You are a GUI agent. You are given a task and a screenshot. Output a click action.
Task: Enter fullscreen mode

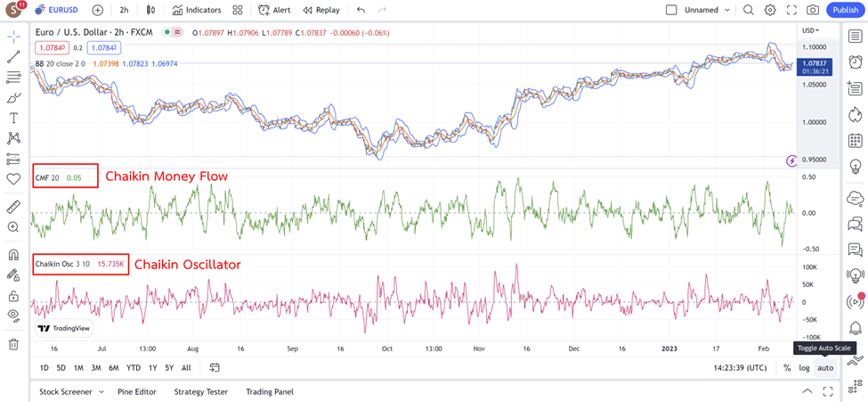[x=791, y=10]
